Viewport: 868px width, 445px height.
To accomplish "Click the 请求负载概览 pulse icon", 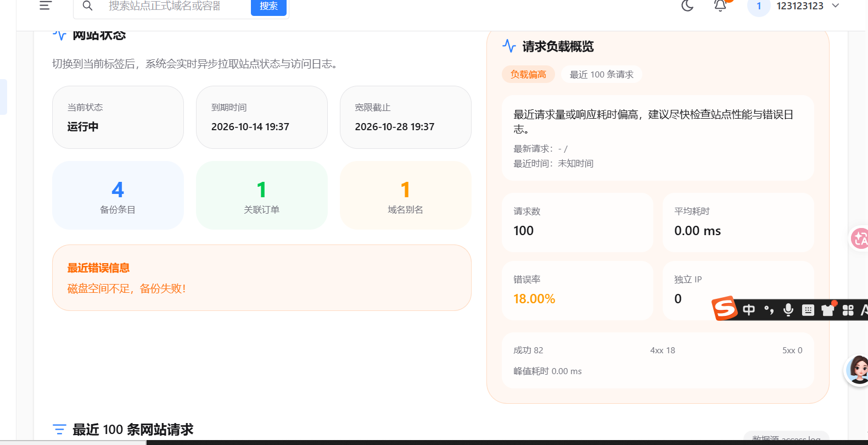I will [509, 46].
